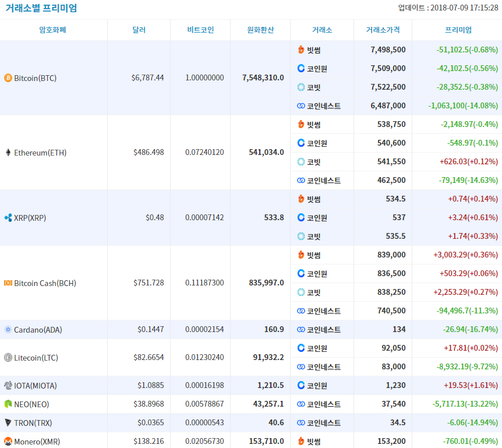Image resolution: width=502 pixels, height=448 pixels.
Task: Click the IOTA (MIOTA) icon
Action: point(8,385)
